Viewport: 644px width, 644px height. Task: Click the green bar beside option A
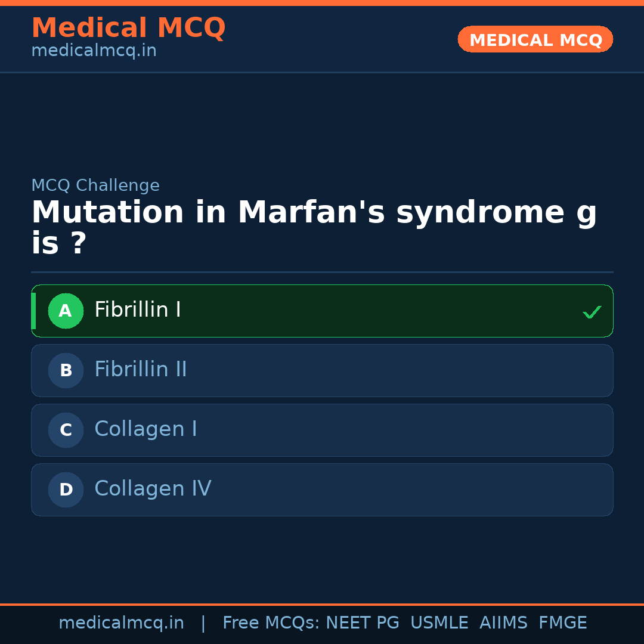click(x=33, y=311)
